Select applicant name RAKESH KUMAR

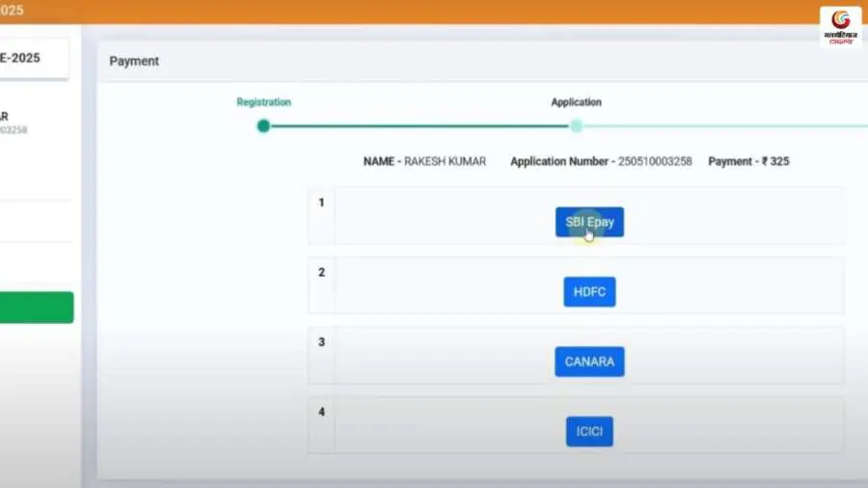click(x=445, y=162)
